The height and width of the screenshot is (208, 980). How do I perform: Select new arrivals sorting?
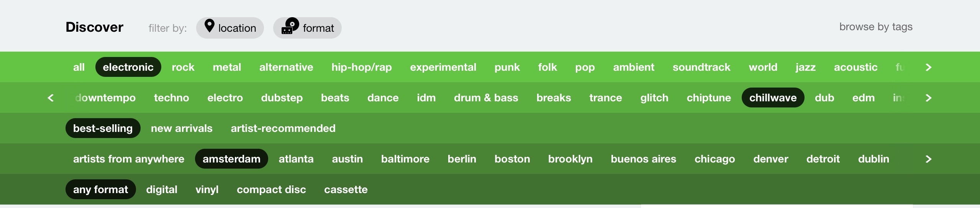182,128
